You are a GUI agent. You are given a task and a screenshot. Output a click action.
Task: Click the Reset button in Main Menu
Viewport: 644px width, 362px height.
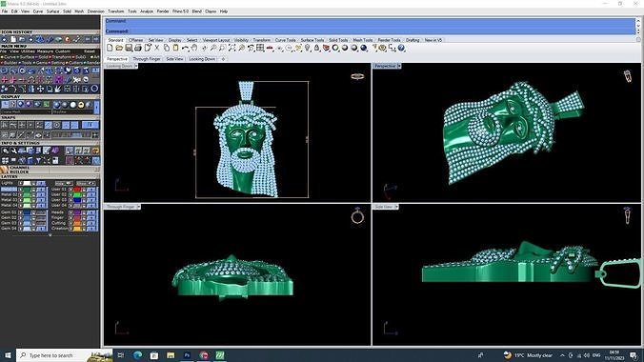click(x=90, y=51)
